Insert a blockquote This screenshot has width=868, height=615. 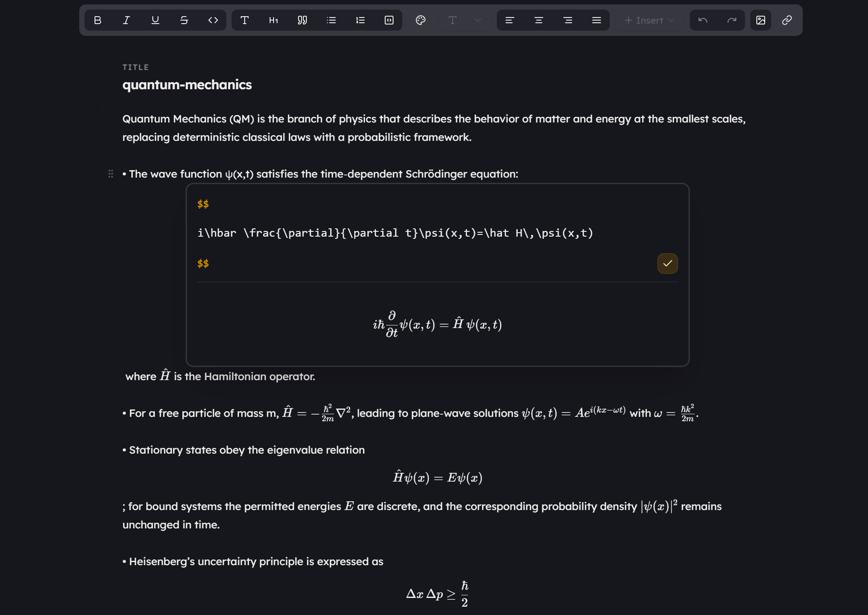click(302, 20)
